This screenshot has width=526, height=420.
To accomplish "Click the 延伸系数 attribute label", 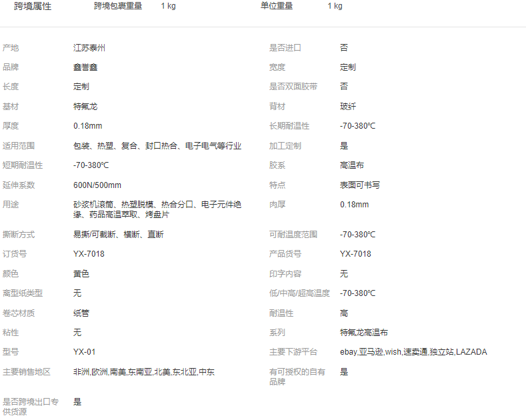I will click(x=19, y=185).
